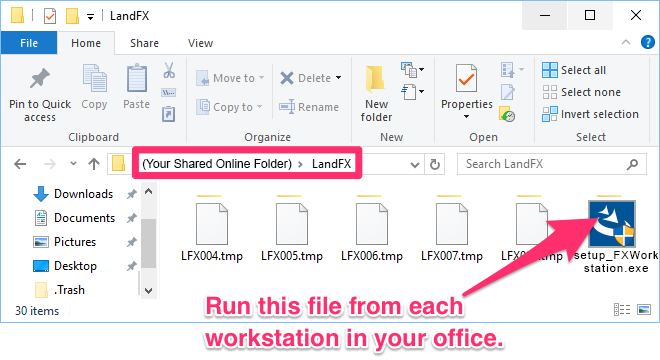Switch to the View tab
Image resolution: width=660 pixels, height=360 pixels.
pyautogui.click(x=200, y=43)
